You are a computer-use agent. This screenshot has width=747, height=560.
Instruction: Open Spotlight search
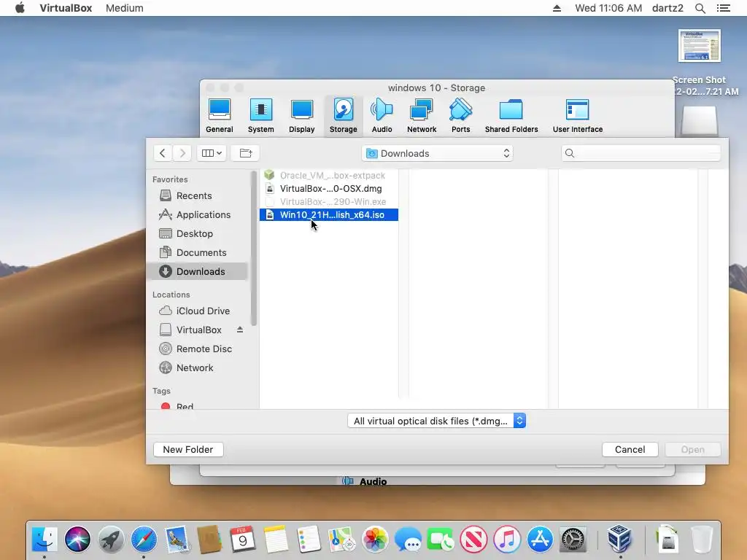(700, 8)
